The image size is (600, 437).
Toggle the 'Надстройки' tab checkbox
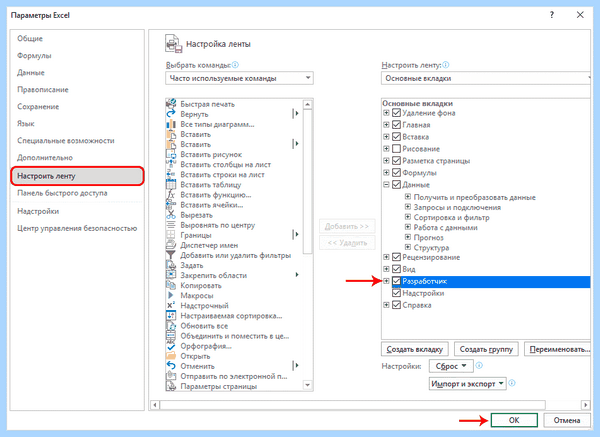click(396, 293)
